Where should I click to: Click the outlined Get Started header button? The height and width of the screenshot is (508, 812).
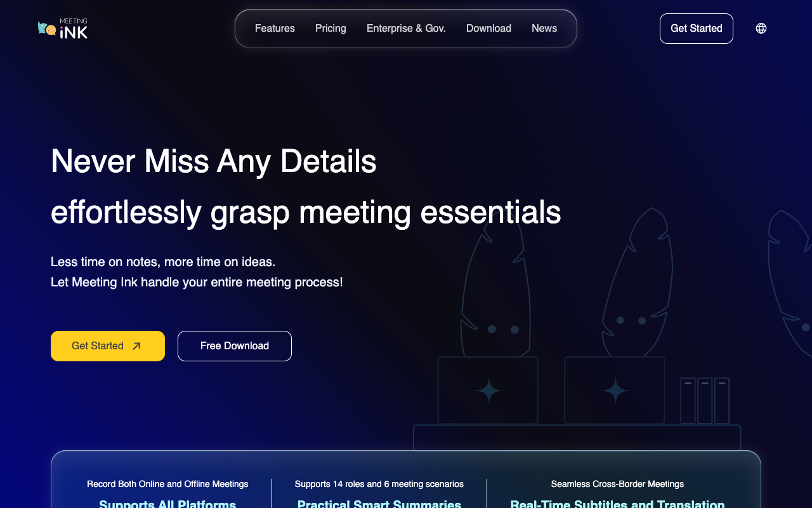tap(697, 29)
